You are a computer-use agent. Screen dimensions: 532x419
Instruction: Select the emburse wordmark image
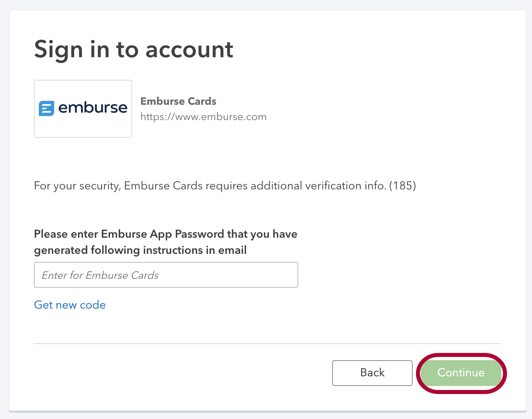click(92, 108)
